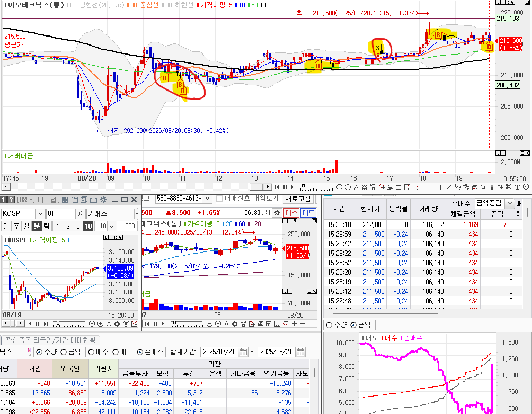Click the 새로고침 refresh button
The height and width of the screenshot is (414, 532).
298,199
